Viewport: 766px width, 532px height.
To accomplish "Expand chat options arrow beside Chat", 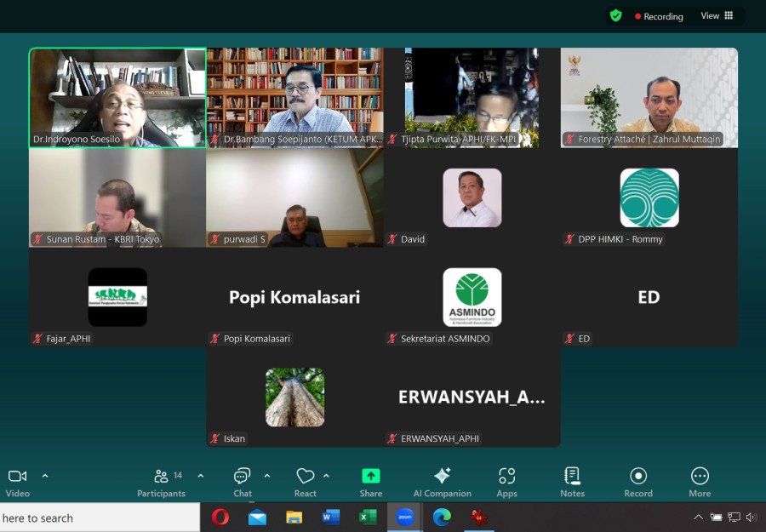I will click(x=267, y=476).
